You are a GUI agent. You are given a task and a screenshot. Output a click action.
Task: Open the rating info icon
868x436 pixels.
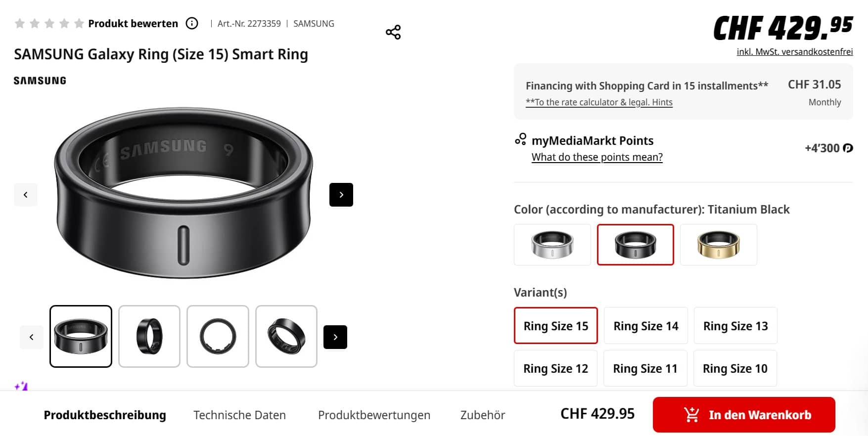192,23
